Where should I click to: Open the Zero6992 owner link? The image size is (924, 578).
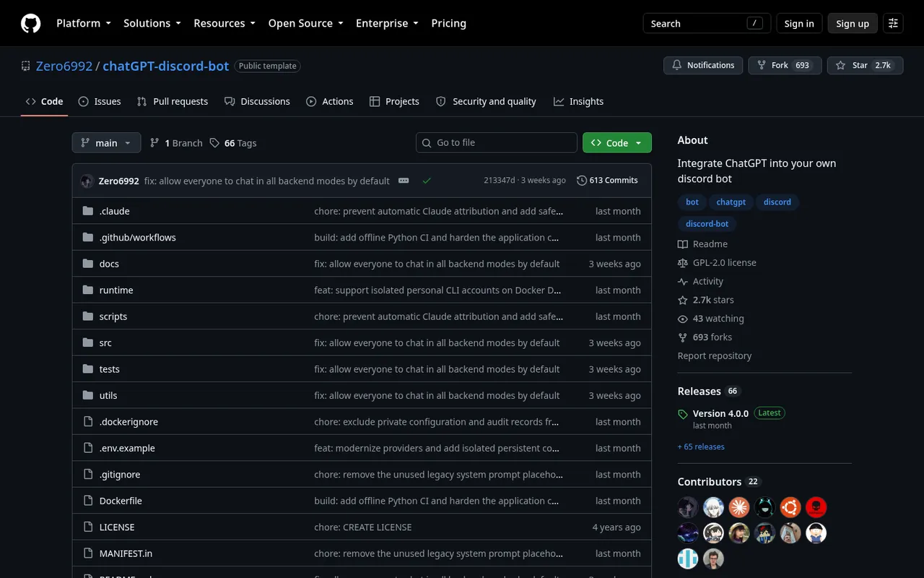64,66
